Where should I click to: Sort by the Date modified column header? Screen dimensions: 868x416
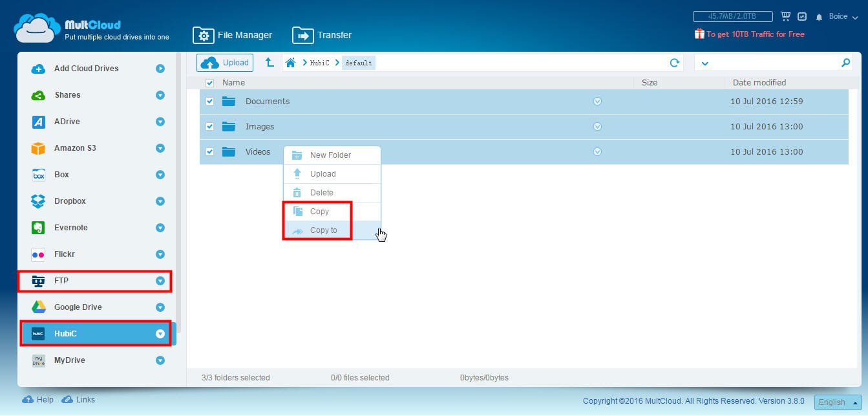pos(759,83)
